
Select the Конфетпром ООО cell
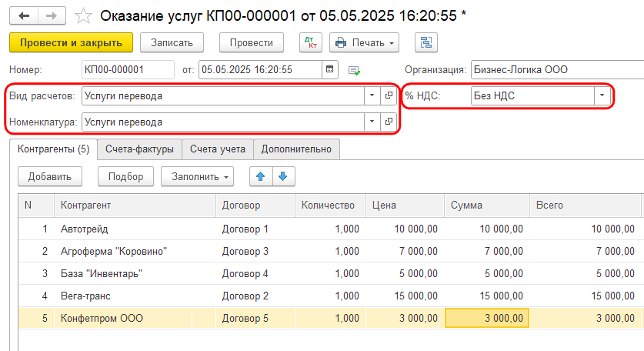click(x=135, y=318)
